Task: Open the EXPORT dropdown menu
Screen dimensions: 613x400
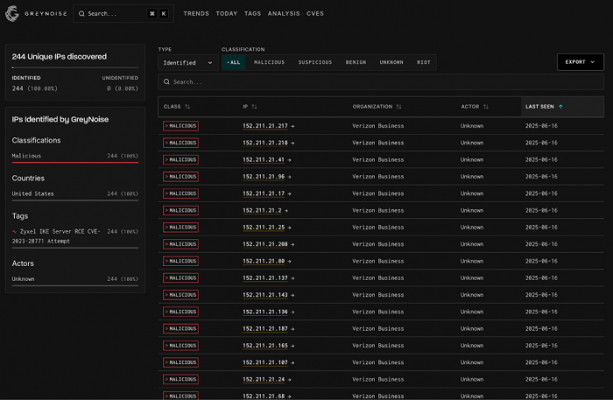Action: click(580, 62)
